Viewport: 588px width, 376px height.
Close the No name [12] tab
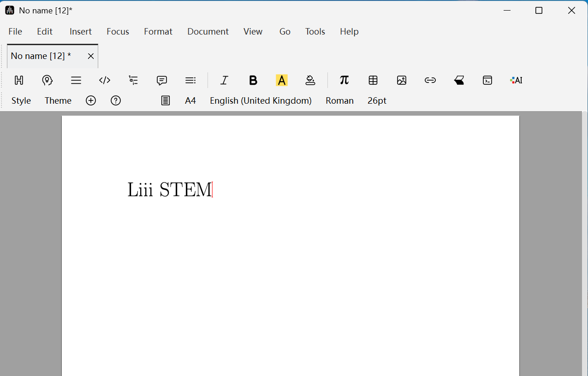91,56
